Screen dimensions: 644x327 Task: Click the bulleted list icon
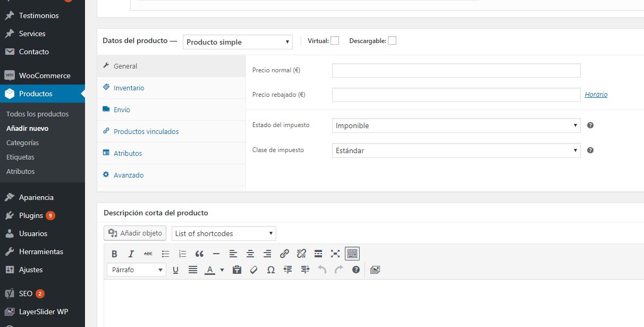[x=165, y=254]
